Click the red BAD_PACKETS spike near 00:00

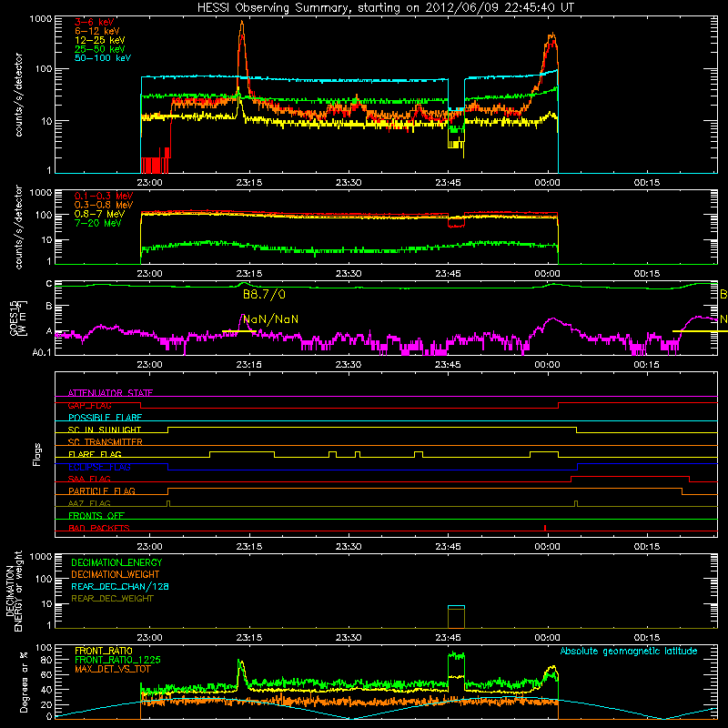pyautogui.click(x=544, y=528)
